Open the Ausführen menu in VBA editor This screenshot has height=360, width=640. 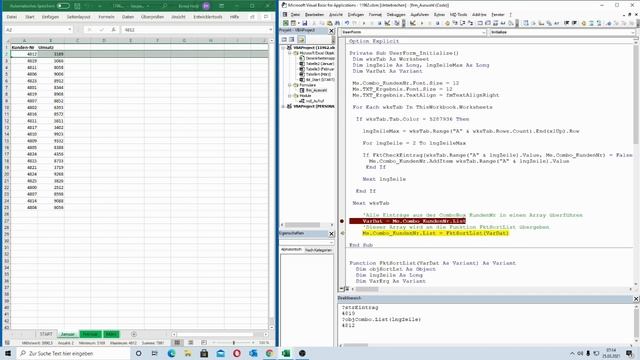[420, 15]
